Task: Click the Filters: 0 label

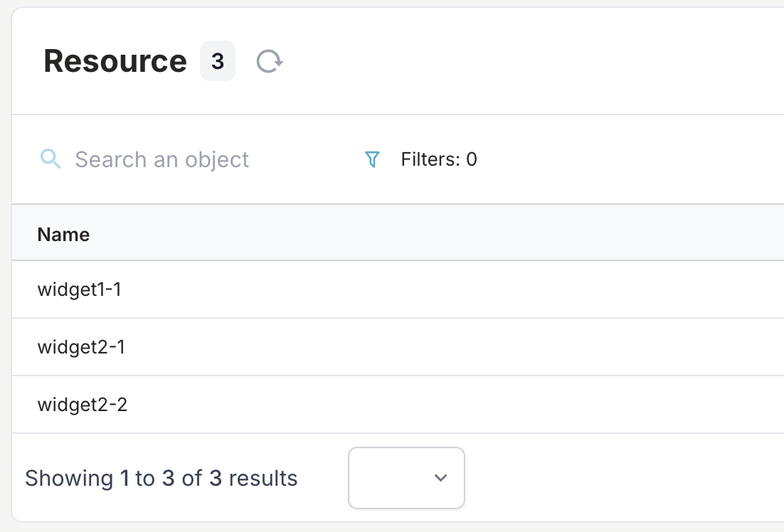Action: tap(437, 159)
